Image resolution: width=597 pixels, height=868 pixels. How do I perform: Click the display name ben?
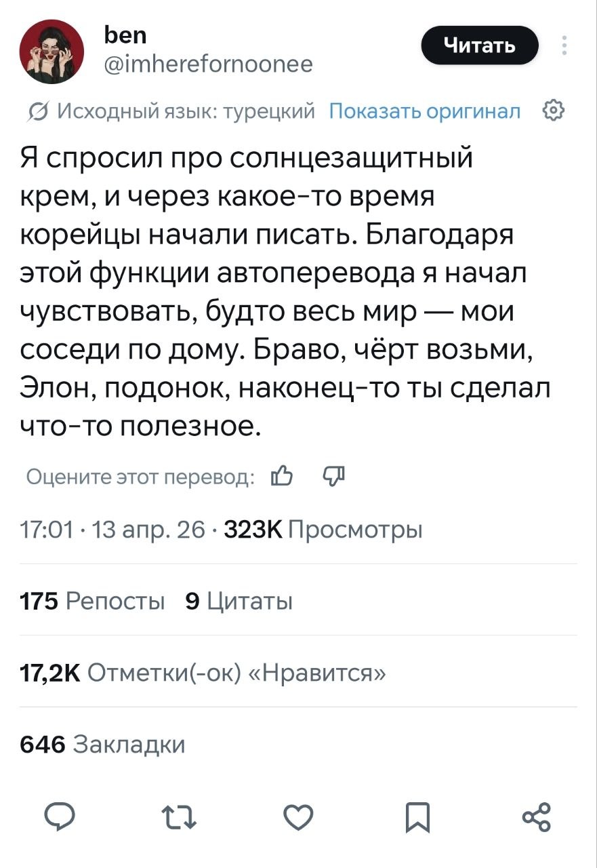(x=126, y=35)
